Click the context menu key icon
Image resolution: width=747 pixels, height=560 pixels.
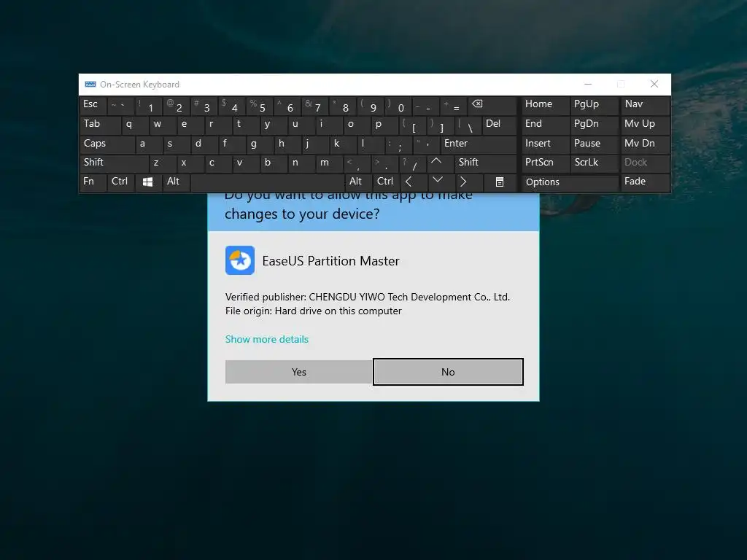499,182
